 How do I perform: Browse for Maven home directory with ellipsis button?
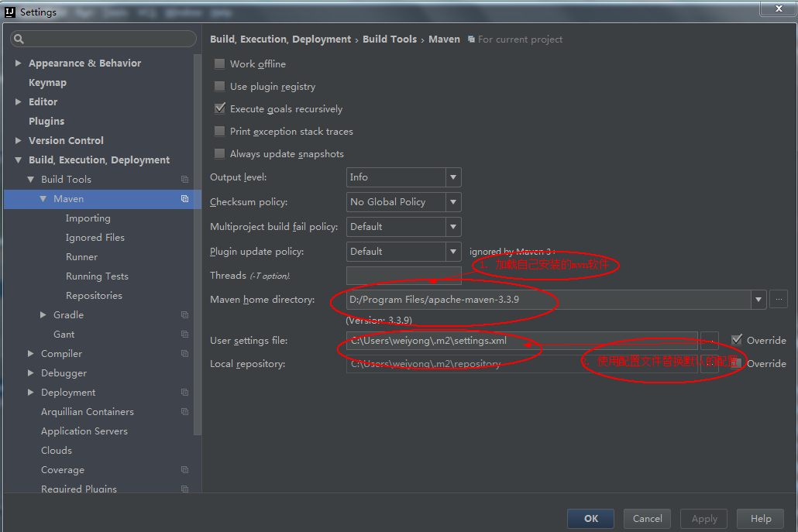pos(779,300)
